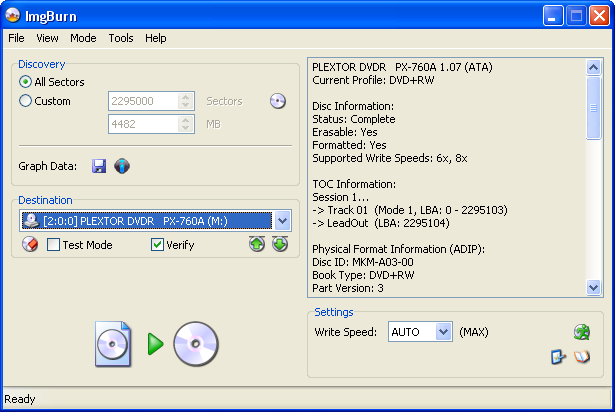This screenshot has height=412, width=615.
Task: Click the notepad pencil settings icon
Action: point(558,357)
